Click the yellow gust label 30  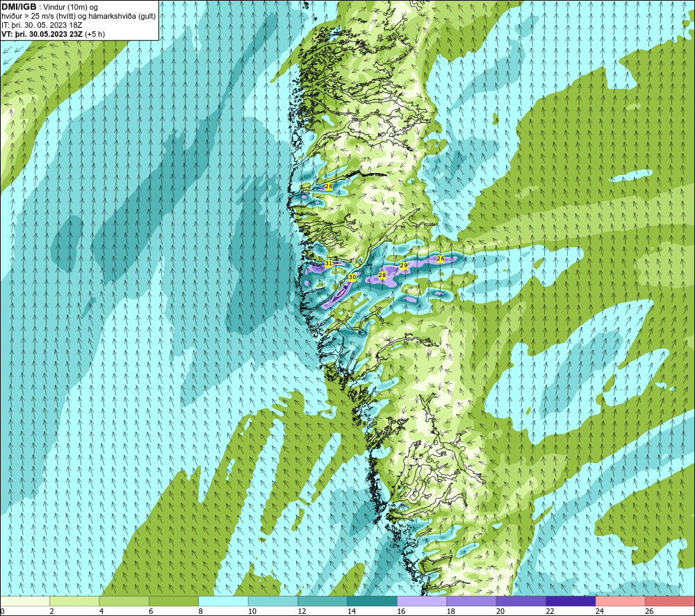click(x=352, y=278)
